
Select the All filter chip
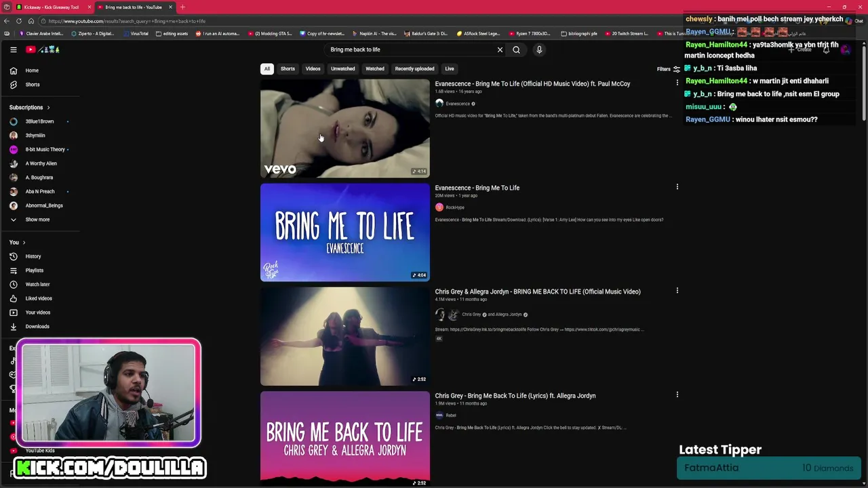click(x=267, y=68)
